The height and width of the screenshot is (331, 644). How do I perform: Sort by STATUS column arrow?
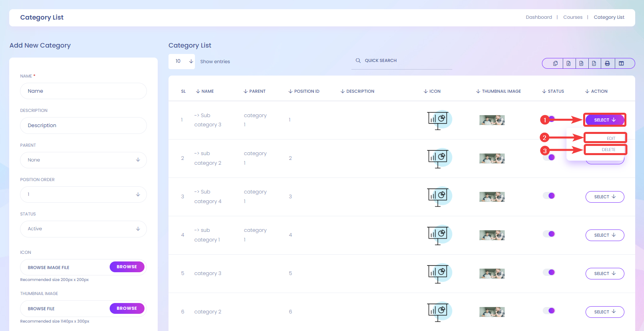(x=544, y=91)
